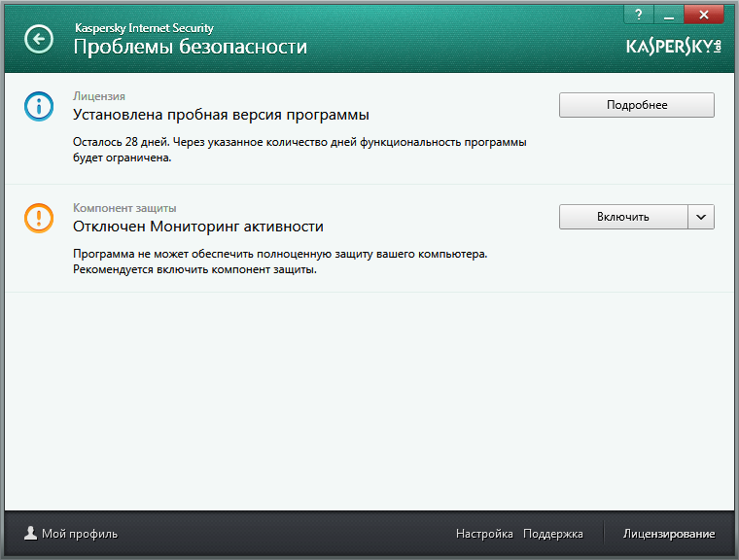Click the profile person icon
Viewport: 739px width, 560px height.
click(31, 534)
